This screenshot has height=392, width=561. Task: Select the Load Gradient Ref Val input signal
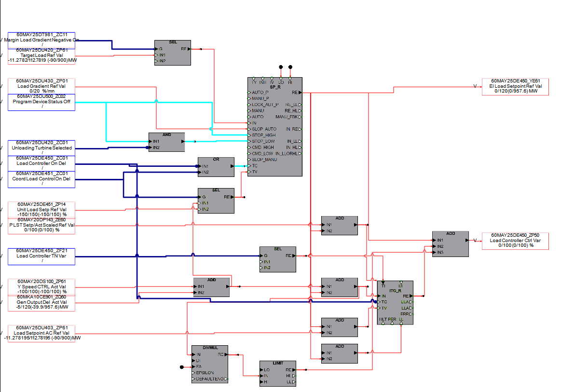(41, 86)
